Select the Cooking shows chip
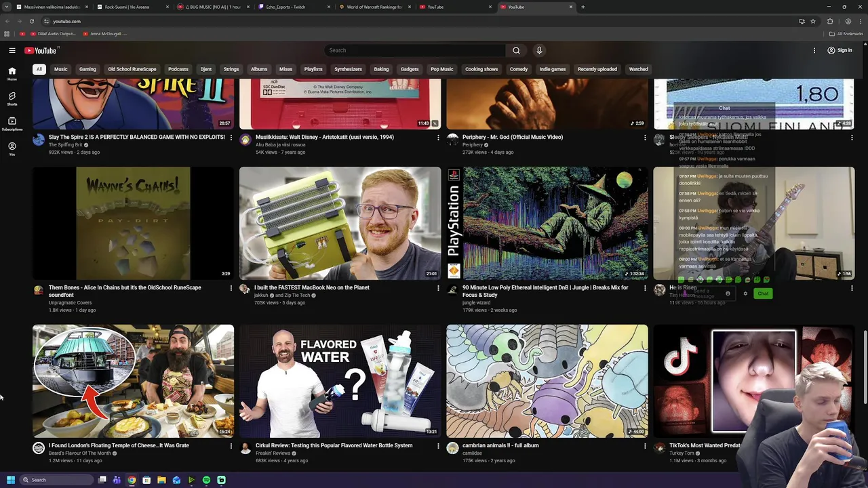 click(x=481, y=69)
